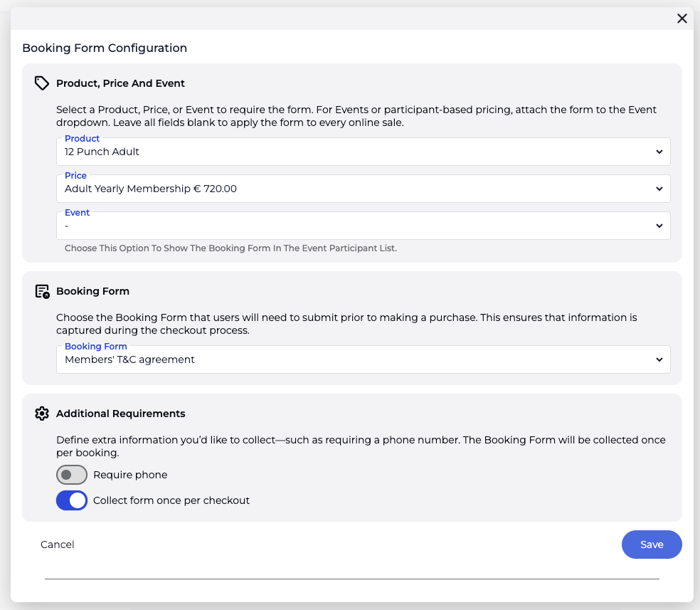Click the chevron arrow of Event dropdown
This screenshot has height=610, width=700.
(659, 226)
